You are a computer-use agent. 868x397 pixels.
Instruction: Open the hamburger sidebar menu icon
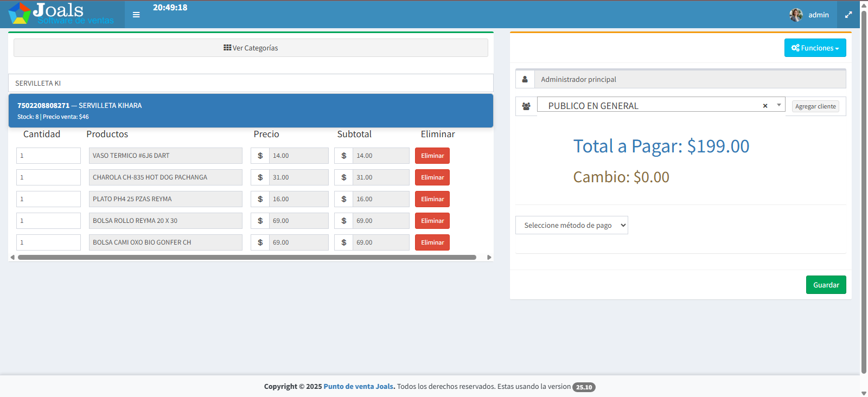tap(136, 15)
